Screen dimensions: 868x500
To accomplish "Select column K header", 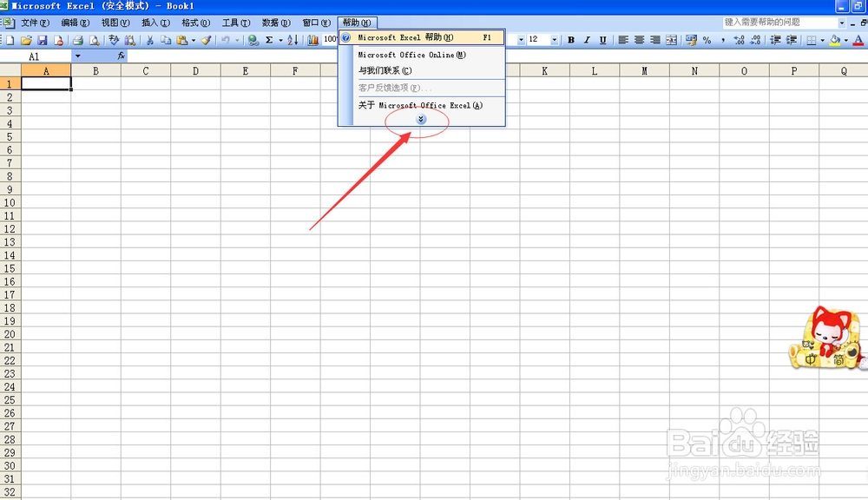I will pos(545,70).
